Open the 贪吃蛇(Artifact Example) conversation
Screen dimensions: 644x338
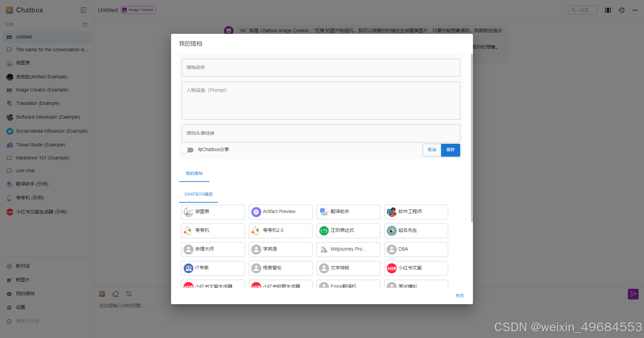(47, 77)
